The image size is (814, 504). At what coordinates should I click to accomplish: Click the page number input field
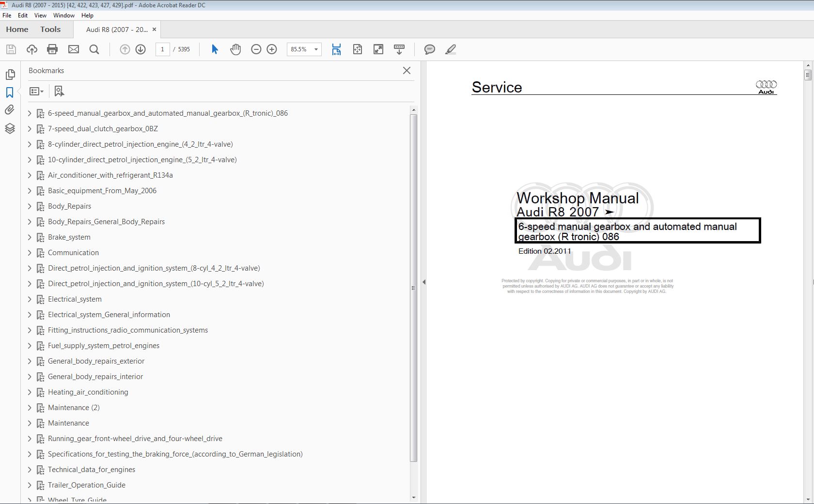coord(162,49)
